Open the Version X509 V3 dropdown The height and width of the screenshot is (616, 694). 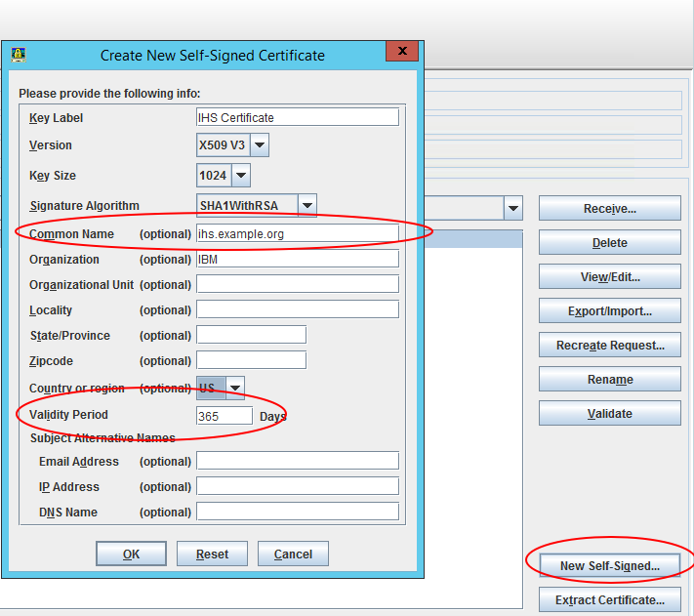pyautogui.click(x=260, y=145)
